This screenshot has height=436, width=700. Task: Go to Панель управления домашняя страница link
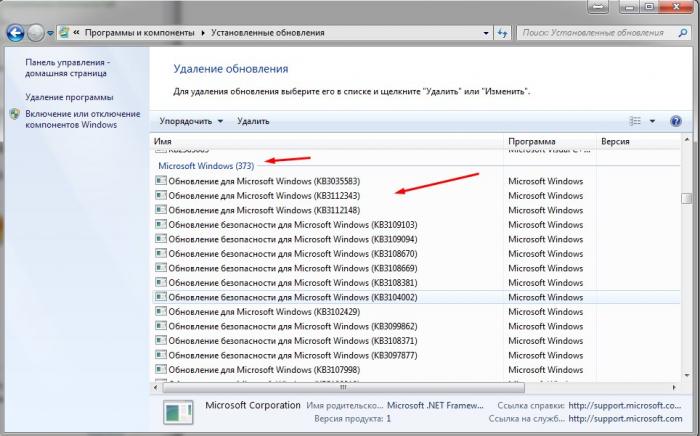(x=68, y=68)
